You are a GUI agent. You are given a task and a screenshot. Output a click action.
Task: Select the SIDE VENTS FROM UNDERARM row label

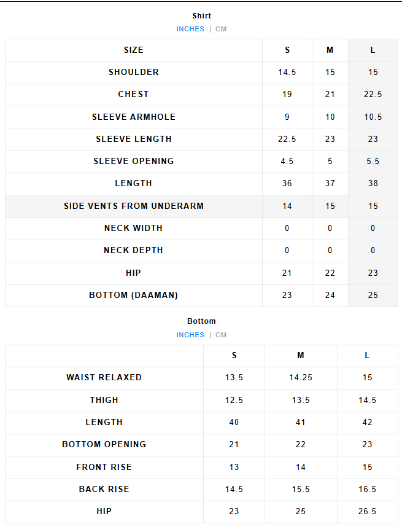click(x=134, y=206)
